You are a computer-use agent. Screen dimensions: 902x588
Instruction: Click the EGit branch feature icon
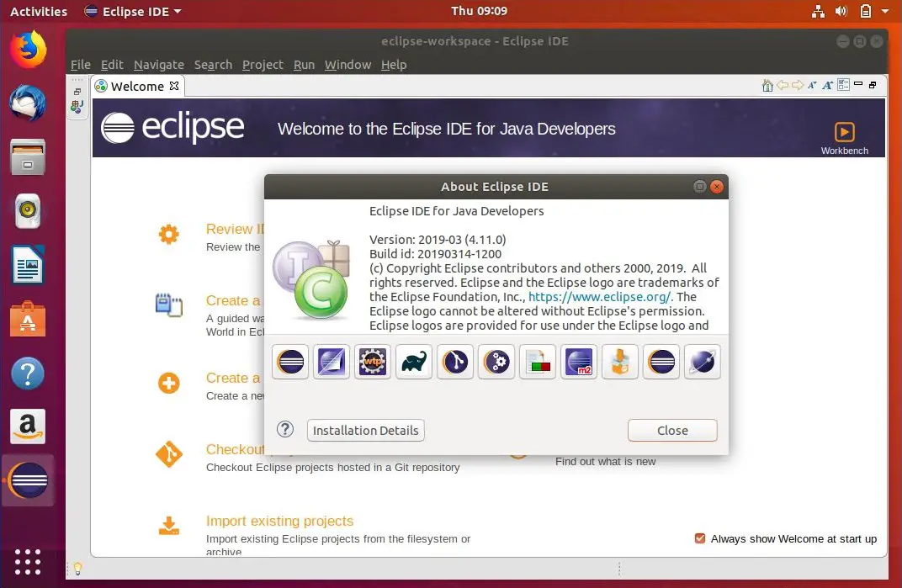point(455,362)
